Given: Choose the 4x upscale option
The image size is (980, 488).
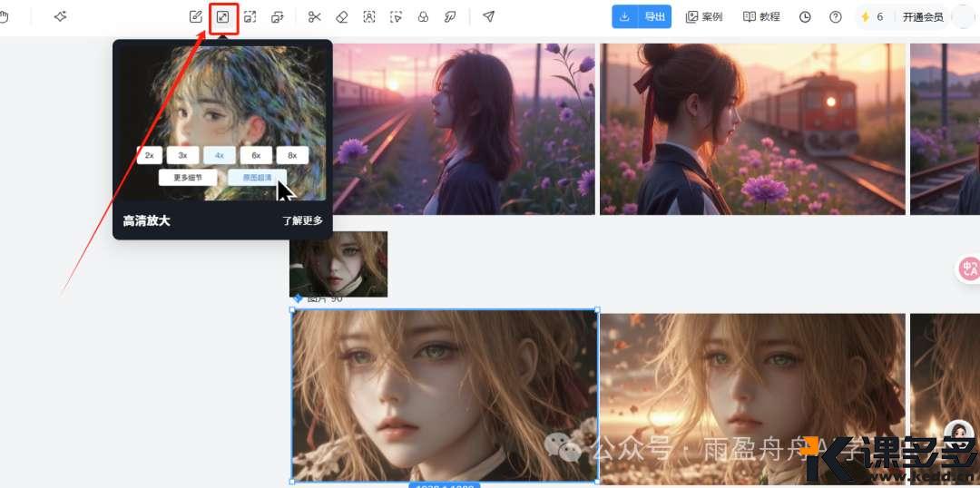Looking at the screenshot, I should (x=219, y=155).
